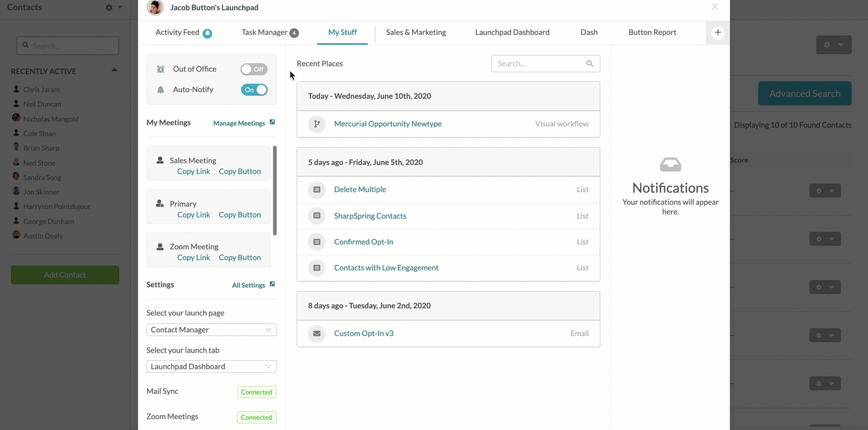The image size is (868, 430).
Task: Click the Zoom Meeting person icon
Action: 160,246
